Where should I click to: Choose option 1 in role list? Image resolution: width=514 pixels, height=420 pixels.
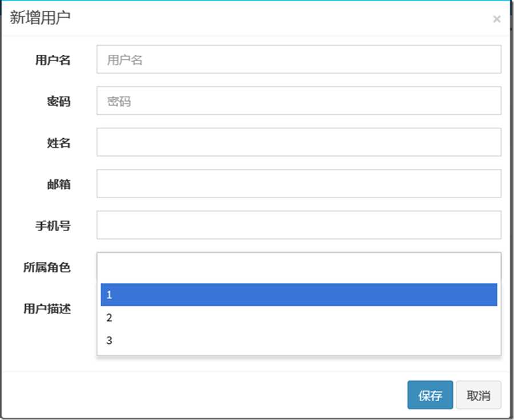tap(299, 294)
